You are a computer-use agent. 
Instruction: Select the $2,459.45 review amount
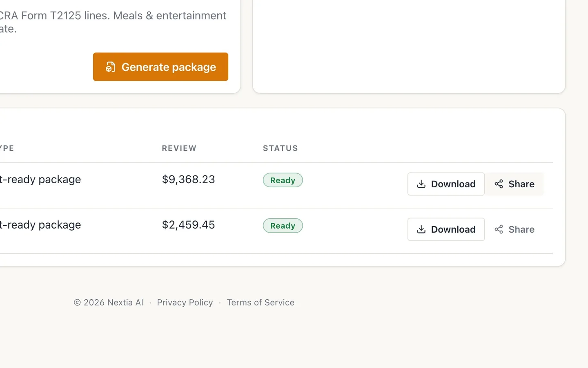coord(188,225)
